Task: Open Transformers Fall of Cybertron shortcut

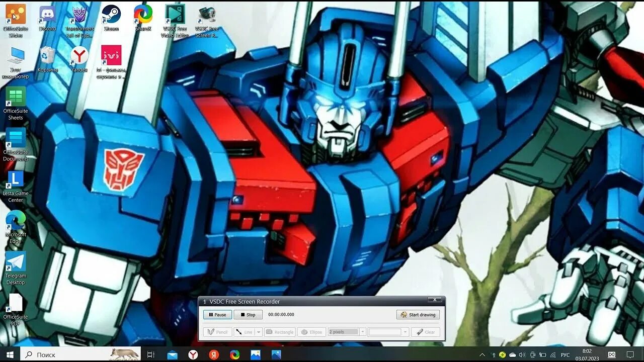Action: pyautogui.click(x=79, y=21)
